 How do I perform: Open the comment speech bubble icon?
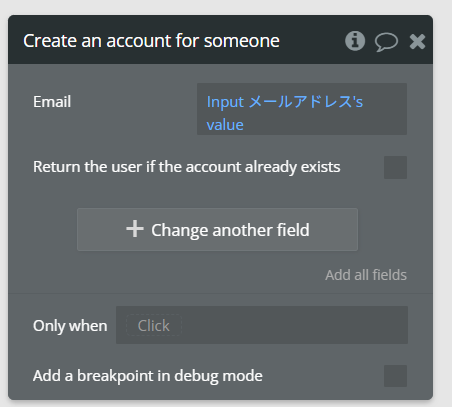click(386, 42)
